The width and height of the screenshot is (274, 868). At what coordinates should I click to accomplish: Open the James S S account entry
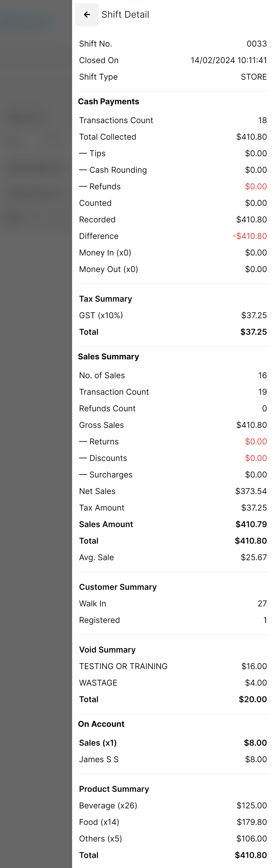click(x=173, y=759)
